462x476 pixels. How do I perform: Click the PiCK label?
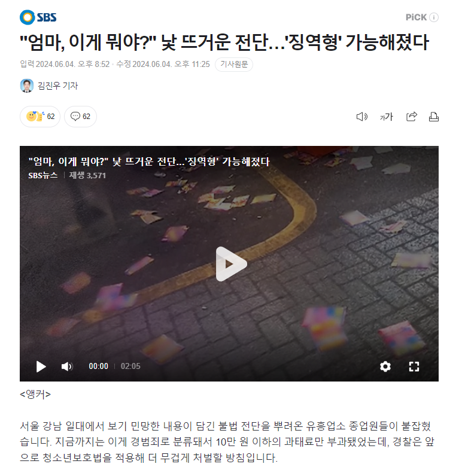pos(416,17)
